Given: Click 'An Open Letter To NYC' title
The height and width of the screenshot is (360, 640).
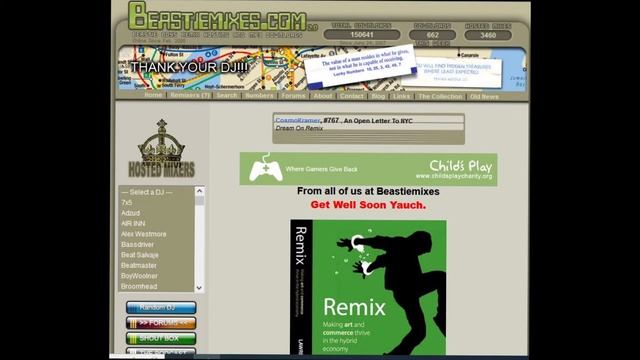Looking at the screenshot, I should [378, 121].
